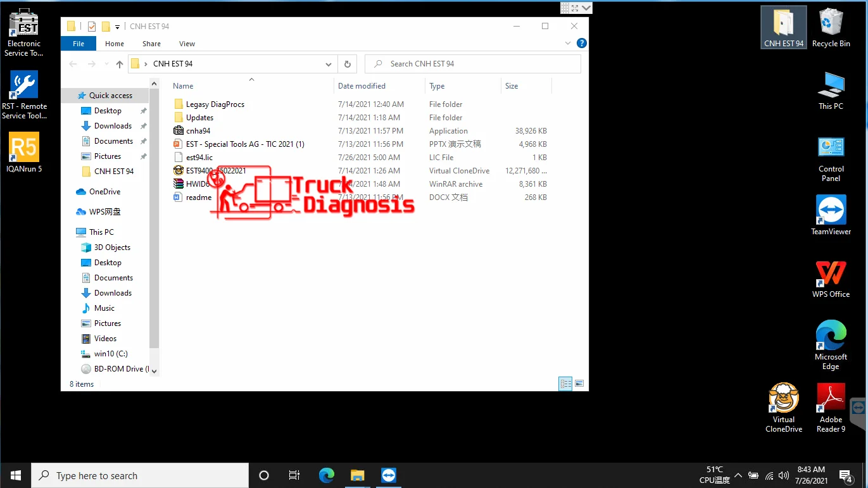
Task: Open Music in the navigation pane
Action: 104,308
